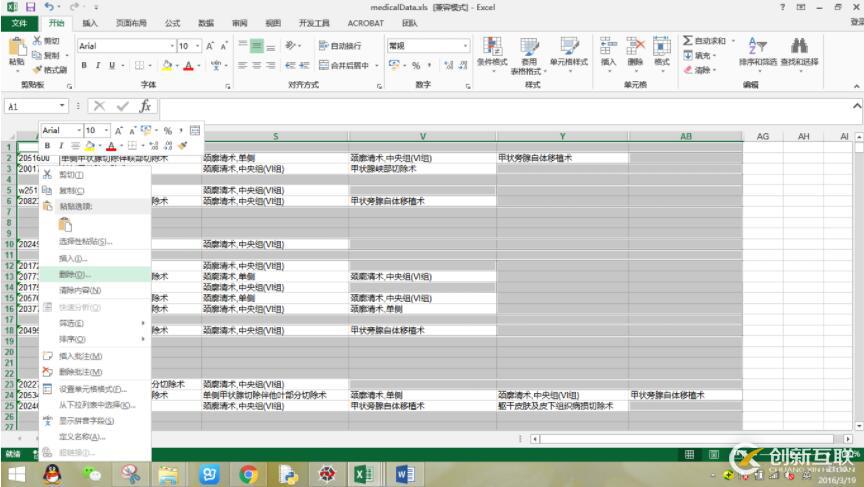The image size is (864, 487).
Task: Click the Merge and Center button
Action: pyautogui.click(x=344, y=65)
